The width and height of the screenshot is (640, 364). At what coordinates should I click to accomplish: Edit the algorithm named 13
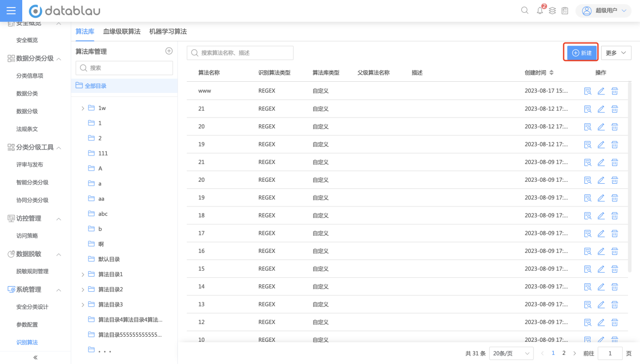(601, 304)
